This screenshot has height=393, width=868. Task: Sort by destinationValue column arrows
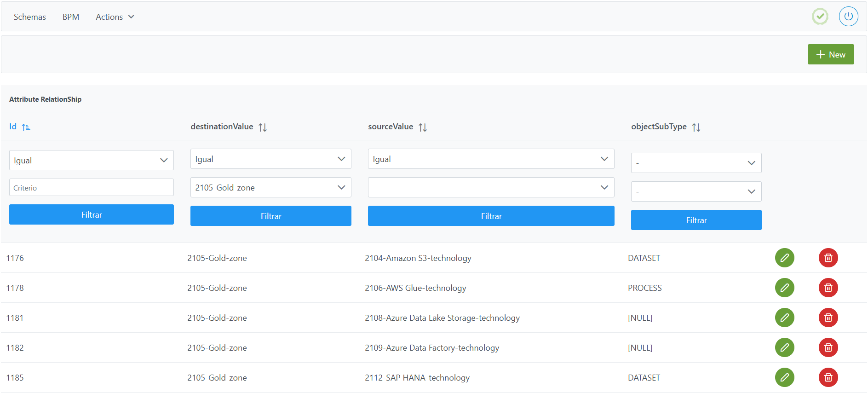click(263, 127)
